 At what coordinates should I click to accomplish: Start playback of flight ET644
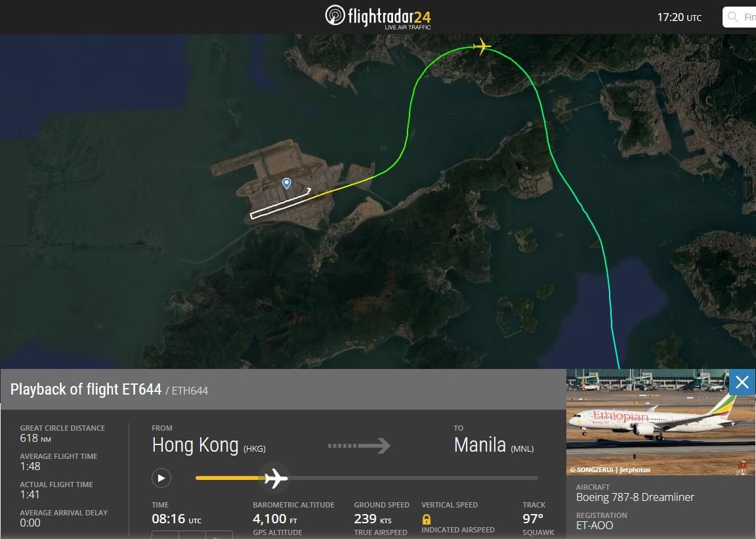(161, 478)
